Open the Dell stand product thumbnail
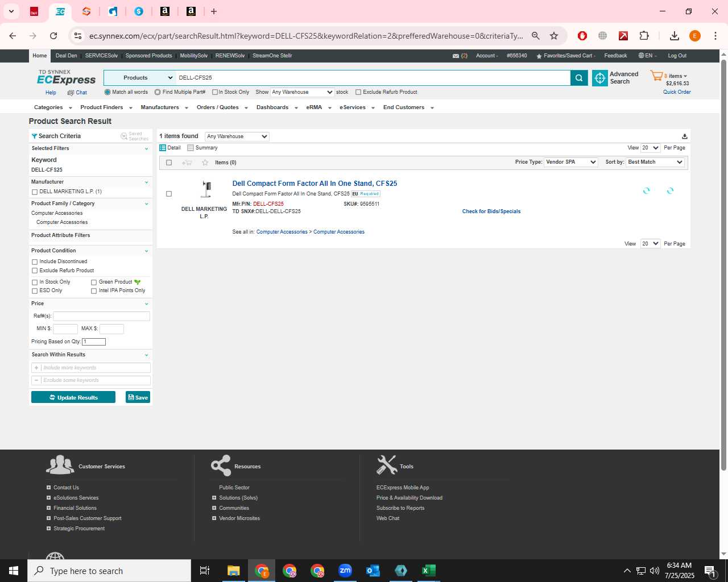728x582 pixels. (x=206, y=190)
